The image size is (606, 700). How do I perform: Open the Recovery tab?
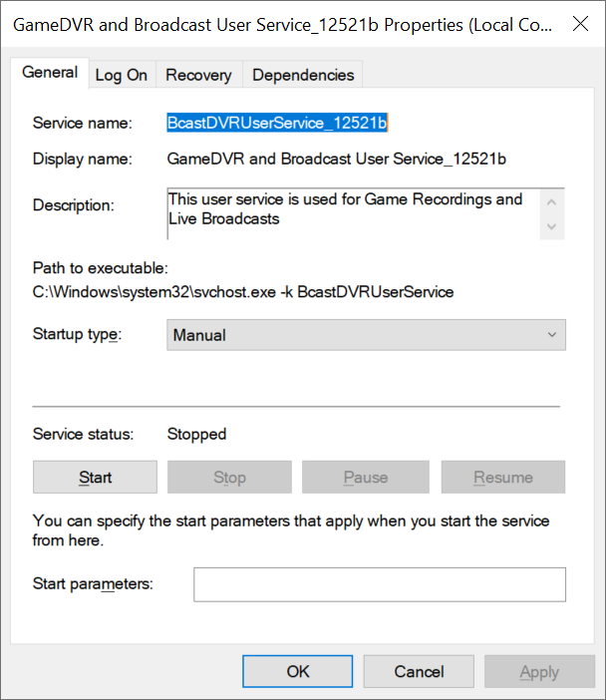point(198,75)
